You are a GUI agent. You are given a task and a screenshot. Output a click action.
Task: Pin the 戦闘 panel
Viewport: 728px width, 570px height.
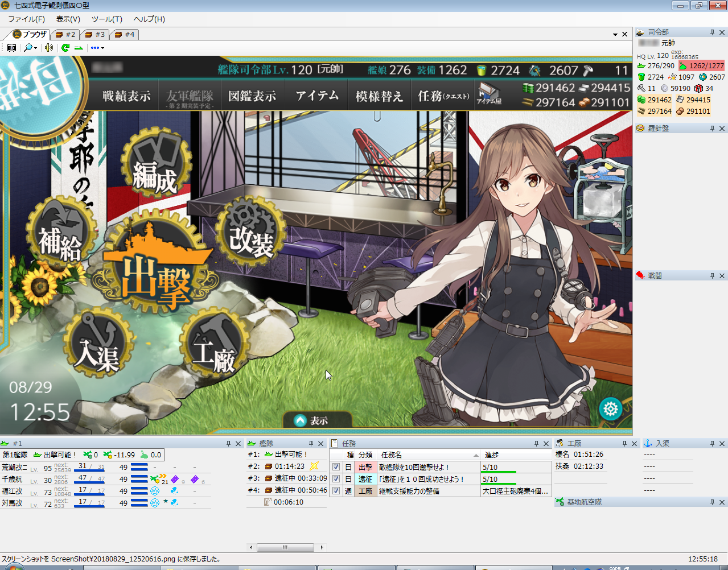click(712, 276)
